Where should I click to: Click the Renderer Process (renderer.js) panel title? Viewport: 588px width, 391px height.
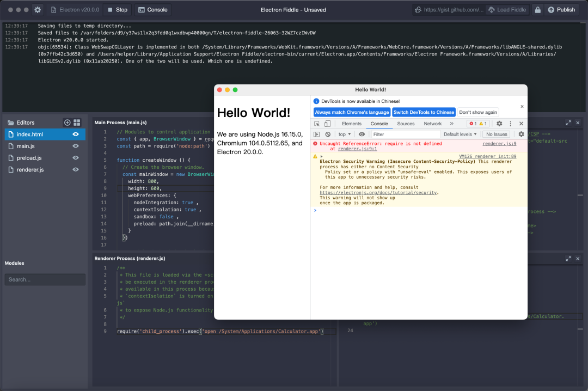[130, 259]
